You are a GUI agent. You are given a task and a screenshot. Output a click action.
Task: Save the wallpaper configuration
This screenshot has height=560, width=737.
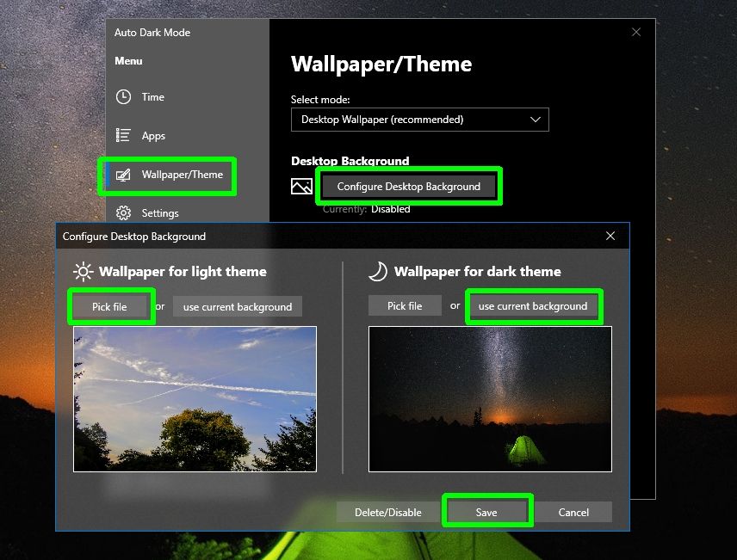coord(487,511)
